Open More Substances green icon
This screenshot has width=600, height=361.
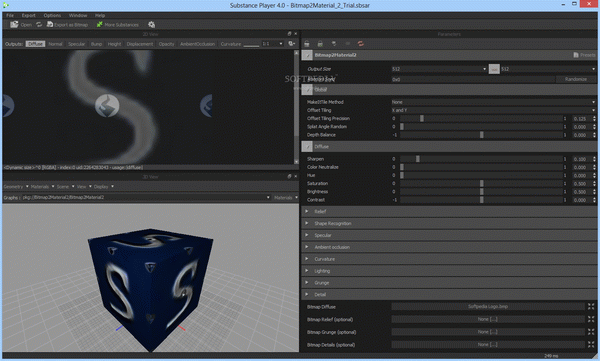click(x=99, y=25)
